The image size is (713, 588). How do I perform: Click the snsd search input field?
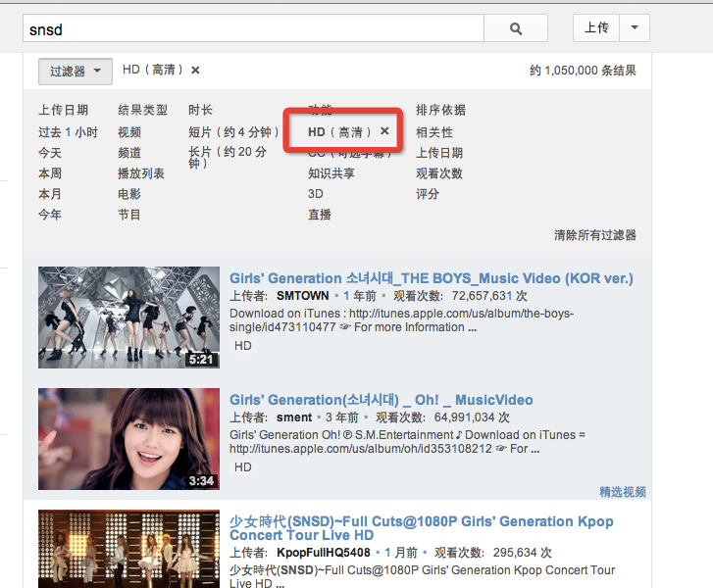tap(253, 29)
